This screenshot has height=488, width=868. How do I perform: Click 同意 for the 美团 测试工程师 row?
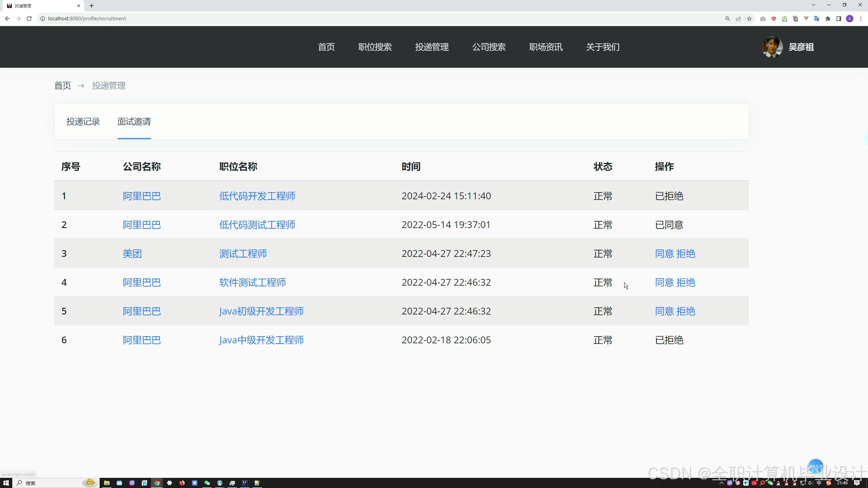[664, 253]
